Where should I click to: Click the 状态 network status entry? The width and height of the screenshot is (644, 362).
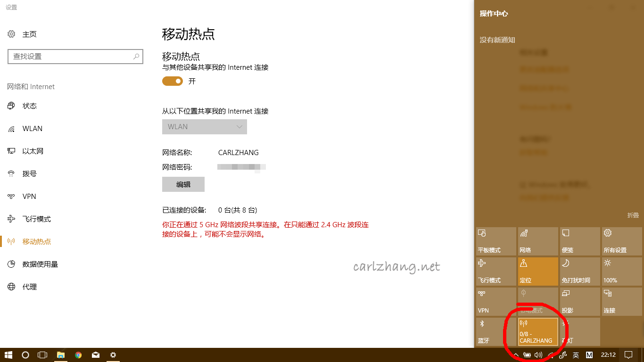(29, 106)
